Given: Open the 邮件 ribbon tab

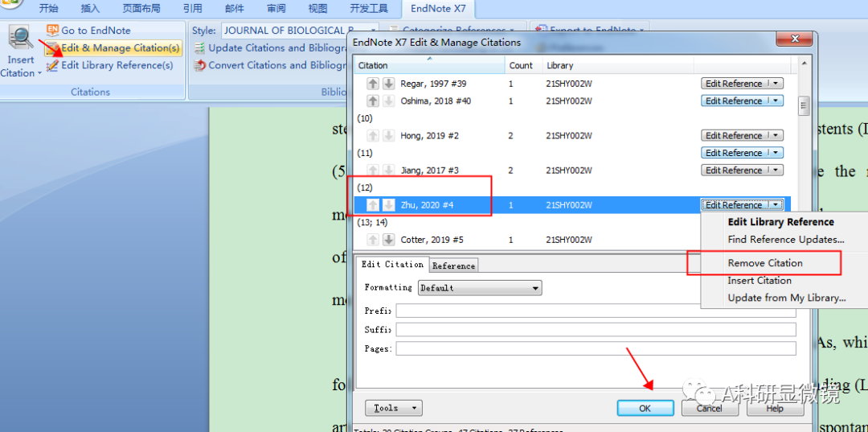Looking at the screenshot, I should 234,8.
